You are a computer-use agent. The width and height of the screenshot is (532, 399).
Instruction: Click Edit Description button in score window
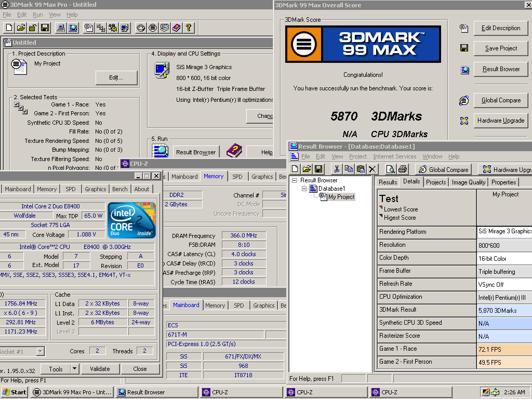pyautogui.click(x=501, y=28)
